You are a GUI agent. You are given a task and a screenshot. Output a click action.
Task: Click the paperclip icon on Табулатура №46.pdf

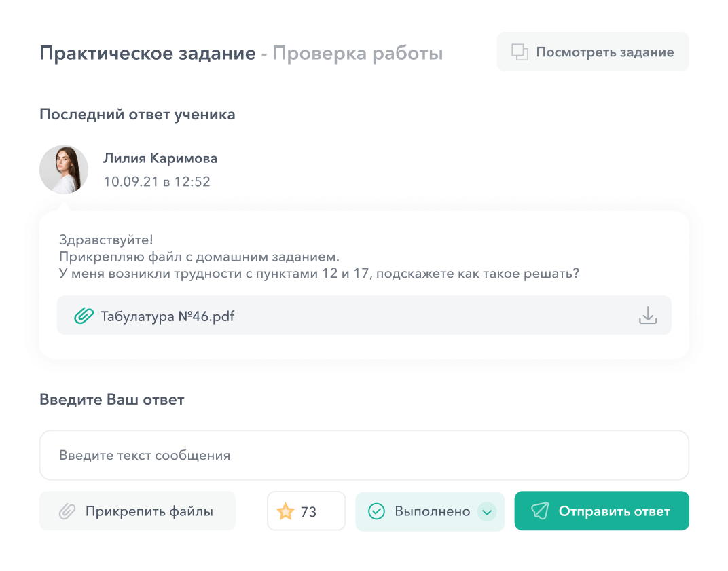tap(82, 315)
